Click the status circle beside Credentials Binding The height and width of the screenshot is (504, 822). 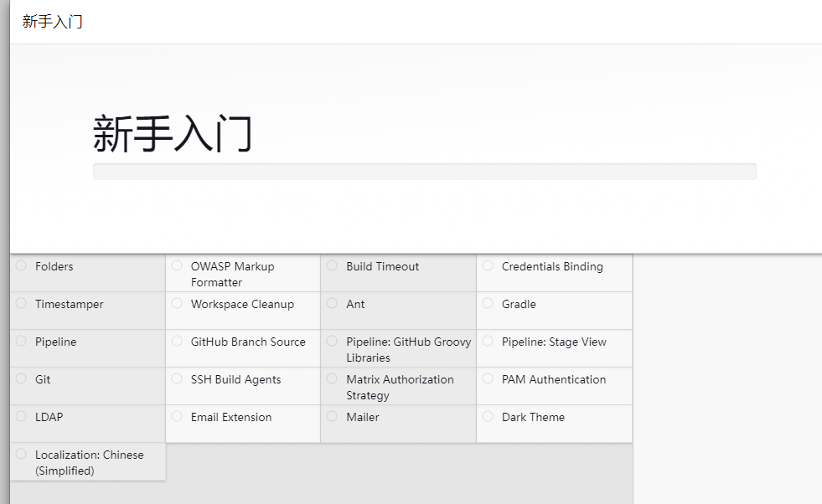(x=488, y=265)
